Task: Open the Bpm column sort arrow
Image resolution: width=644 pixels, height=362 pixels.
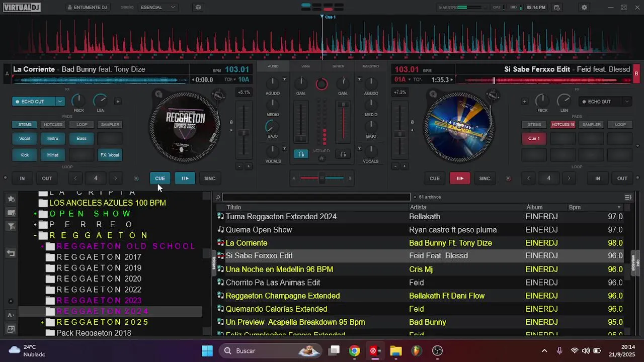Action: (x=619, y=207)
